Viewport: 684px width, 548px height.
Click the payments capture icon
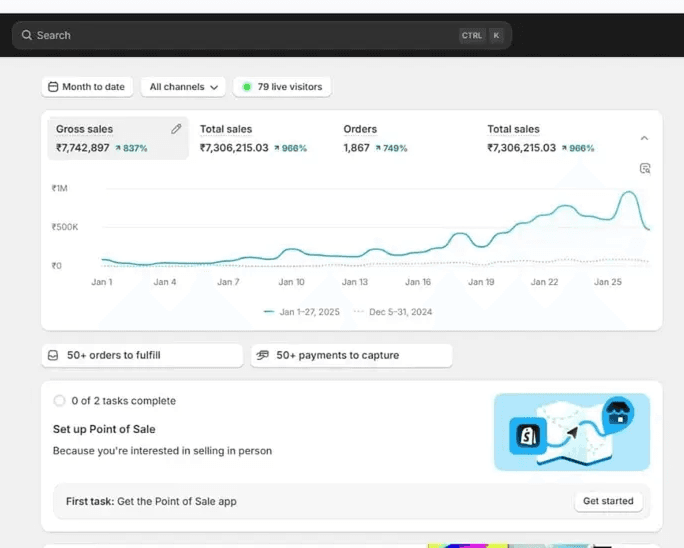tap(263, 355)
